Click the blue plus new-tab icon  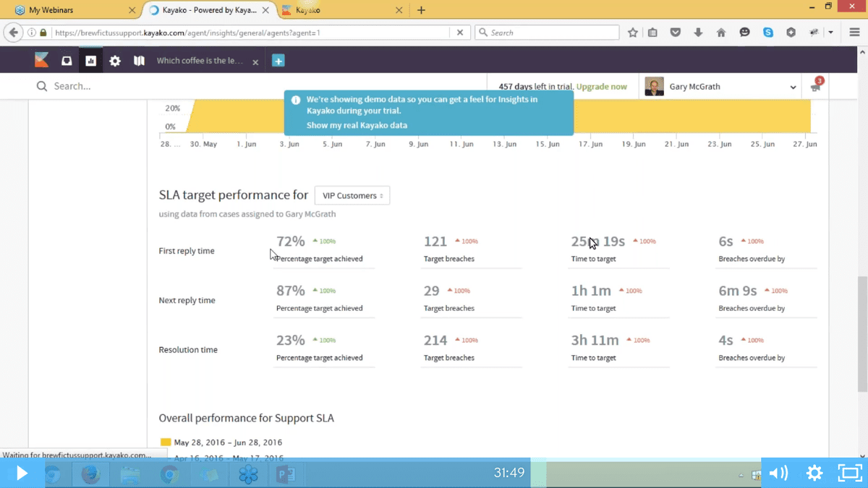tap(278, 61)
